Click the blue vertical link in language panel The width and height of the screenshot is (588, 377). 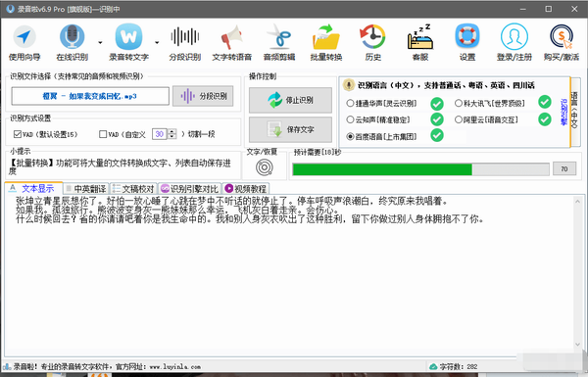[563, 112]
